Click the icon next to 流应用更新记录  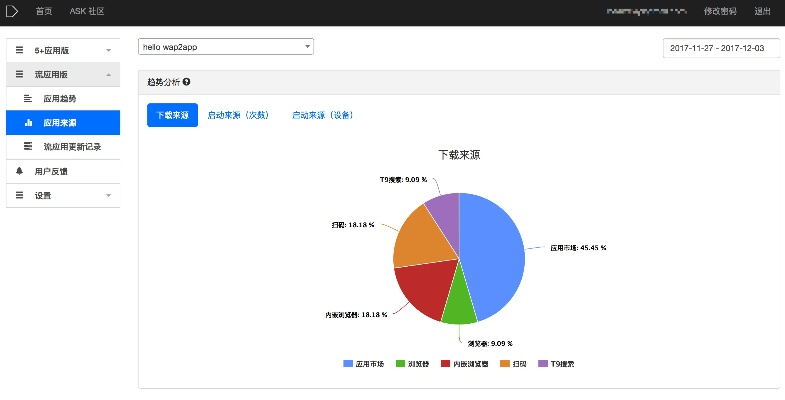pyautogui.click(x=28, y=147)
